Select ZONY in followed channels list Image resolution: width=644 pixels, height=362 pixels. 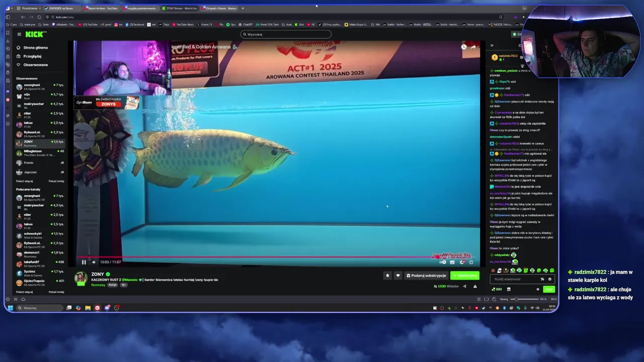click(x=40, y=143)
